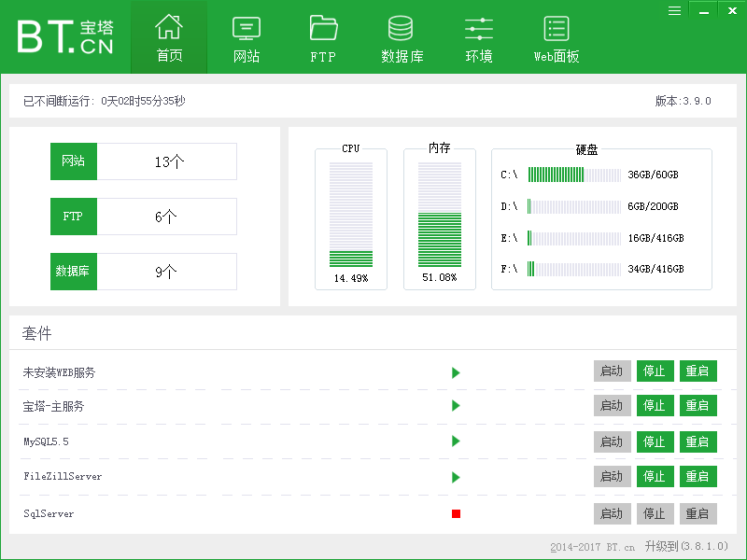Screen dimensions: 747x560
Task: Click the green running indicator for MySQL5.5
Action: [x=456, y=441]
